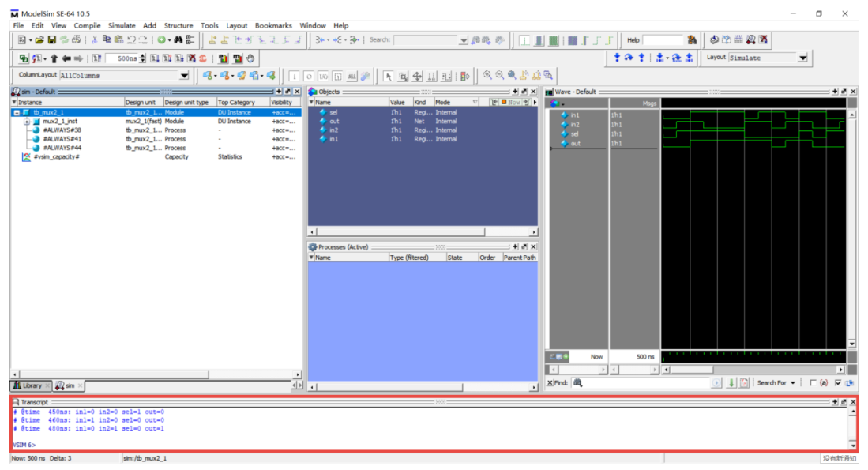Open the Structure menu
Screen dimensions: 868x470
(178, 25)
